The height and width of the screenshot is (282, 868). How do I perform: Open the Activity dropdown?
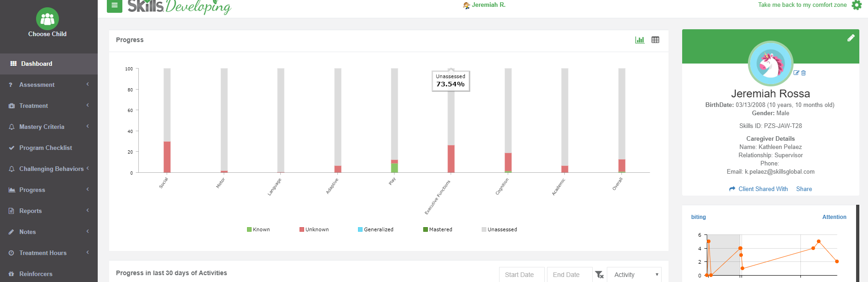coord(634,275)
